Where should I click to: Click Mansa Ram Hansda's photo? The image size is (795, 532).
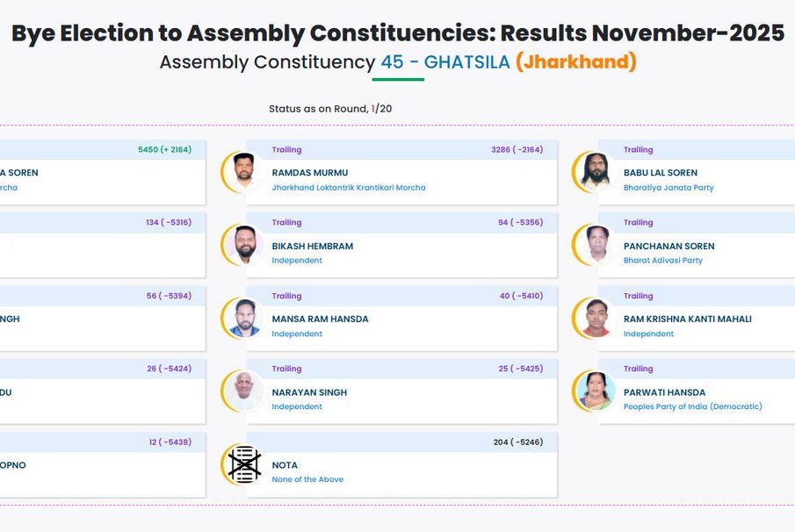coord(243,318)
